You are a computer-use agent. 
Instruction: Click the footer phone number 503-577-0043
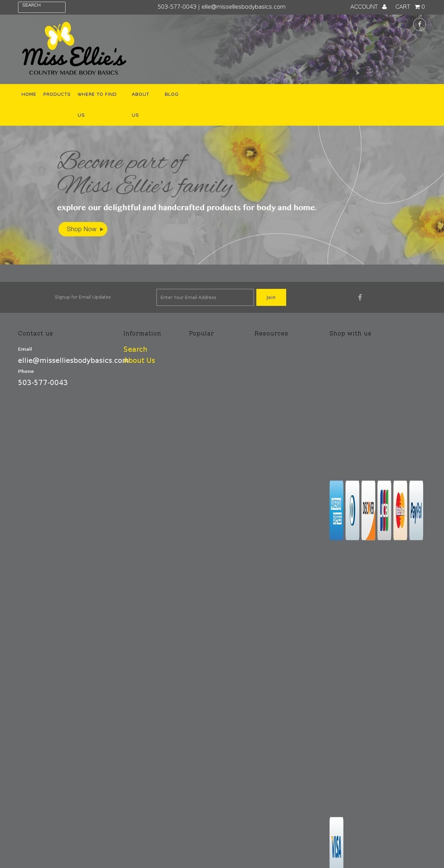(43, 382)
